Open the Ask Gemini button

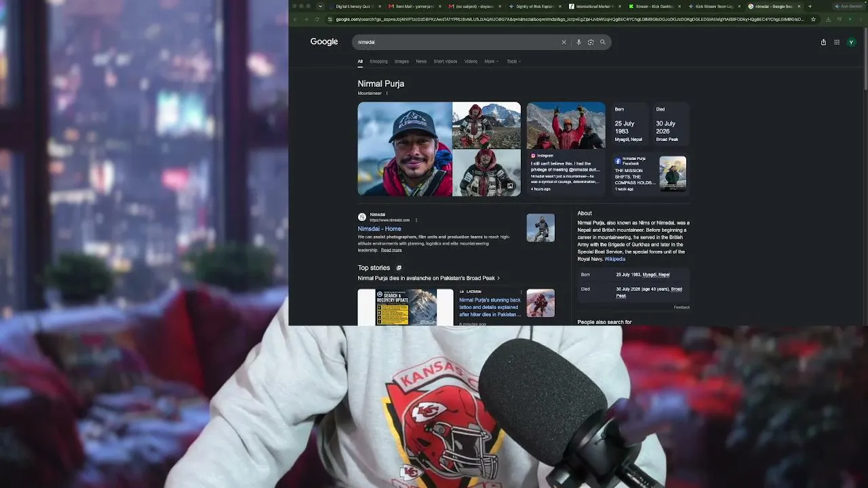[848, 6]
